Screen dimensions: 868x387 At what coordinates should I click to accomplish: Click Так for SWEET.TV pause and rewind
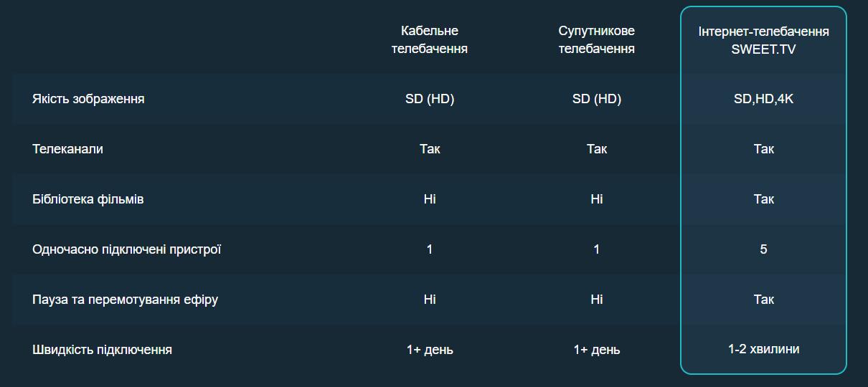(x=763, y=300)
